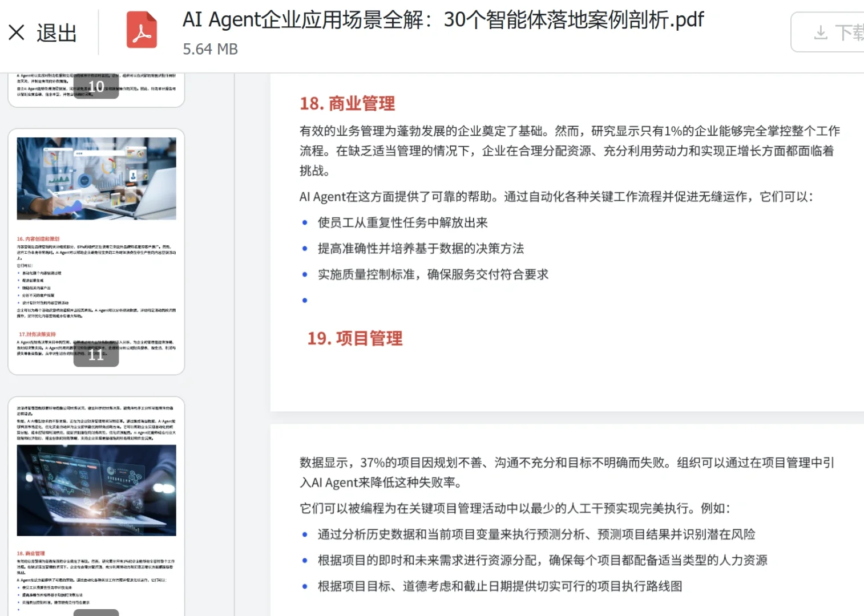The height and width of the screenshot is (616, 864).
Task: Click the 退出 exit label
Action: click(x=56, y=33)
